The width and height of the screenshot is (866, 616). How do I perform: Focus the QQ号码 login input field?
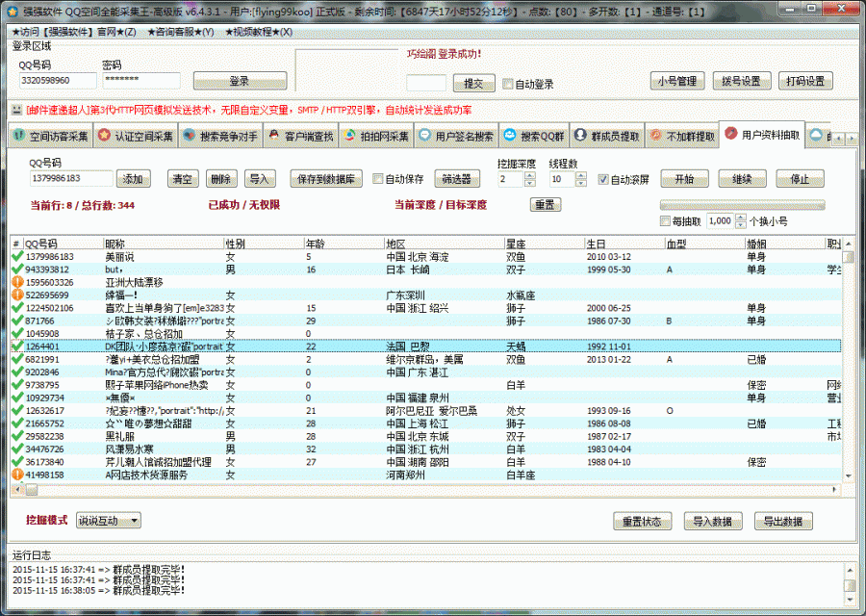(58, 80)
